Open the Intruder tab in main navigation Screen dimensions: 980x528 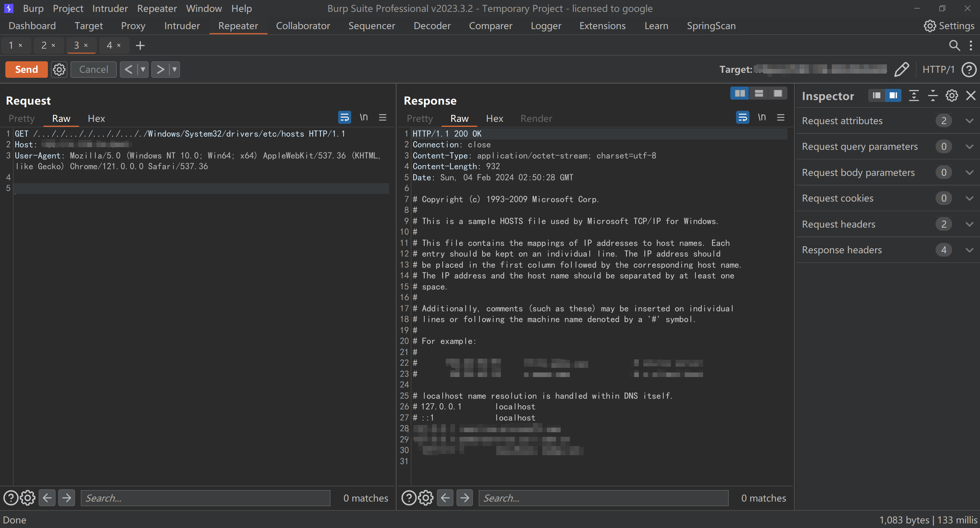click(182, 26)
